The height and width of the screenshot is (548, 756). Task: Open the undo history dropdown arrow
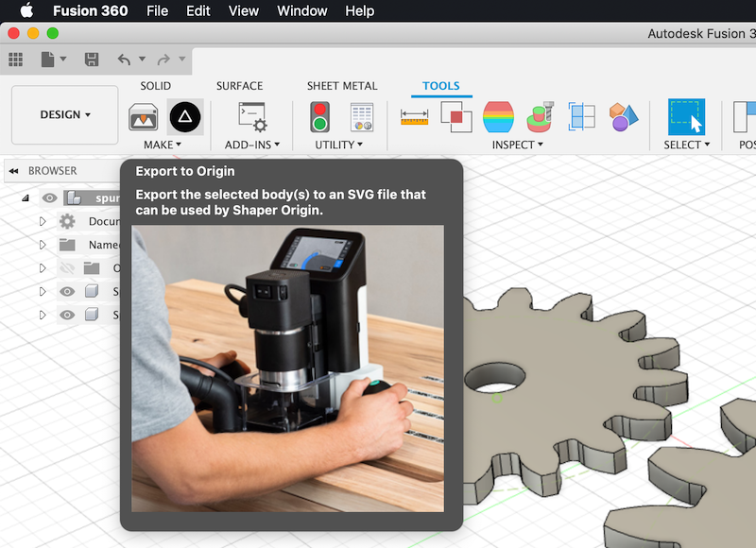[x=143, y=59]
